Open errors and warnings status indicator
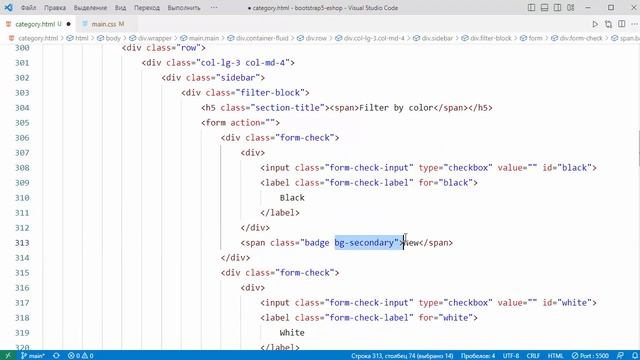This screenshot has height=360, width=640. coord(80,356)
